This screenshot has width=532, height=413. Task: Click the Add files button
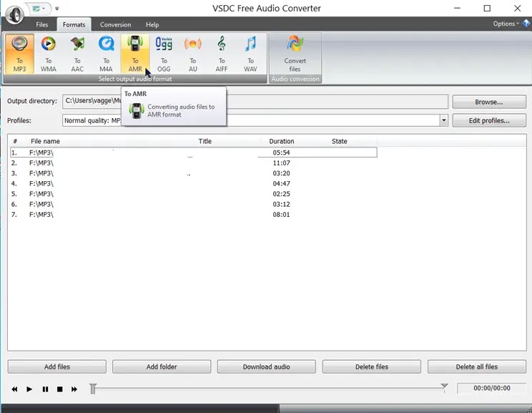click(57, 366)
